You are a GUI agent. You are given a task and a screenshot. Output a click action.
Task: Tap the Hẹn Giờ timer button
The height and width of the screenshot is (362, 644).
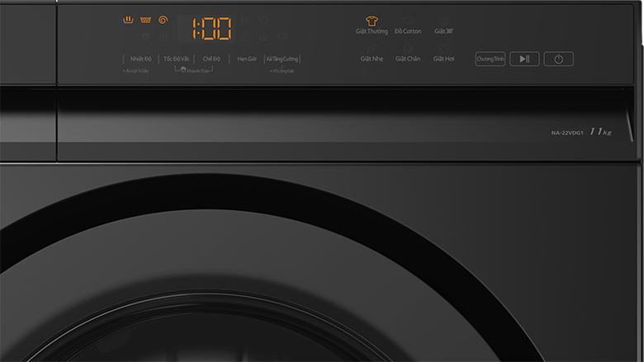(247, 59)
